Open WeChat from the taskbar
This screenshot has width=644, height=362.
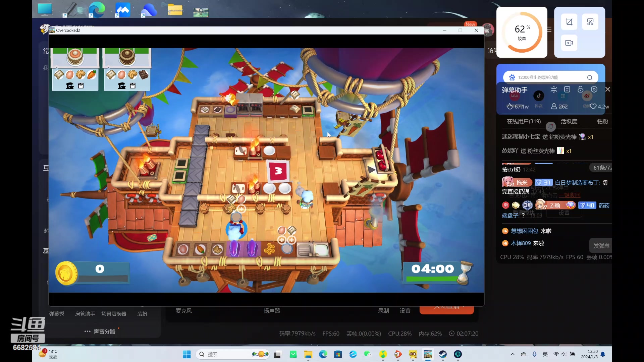point(368,354)
